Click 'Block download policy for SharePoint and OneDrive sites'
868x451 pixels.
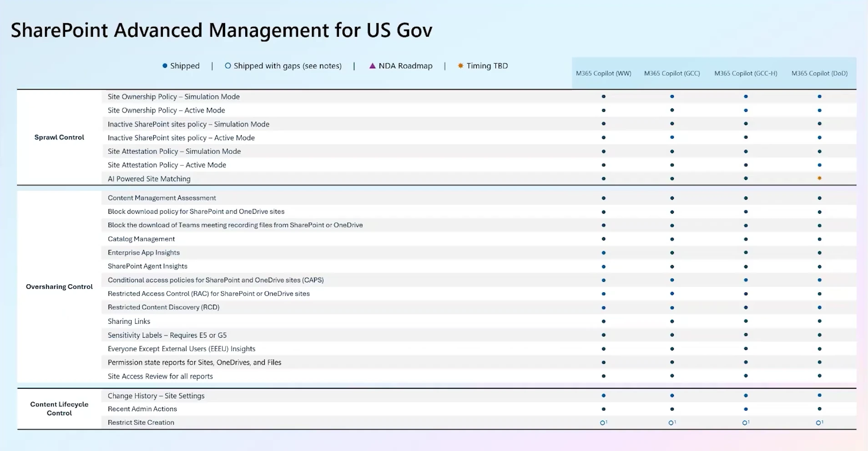tap(196, 211)
